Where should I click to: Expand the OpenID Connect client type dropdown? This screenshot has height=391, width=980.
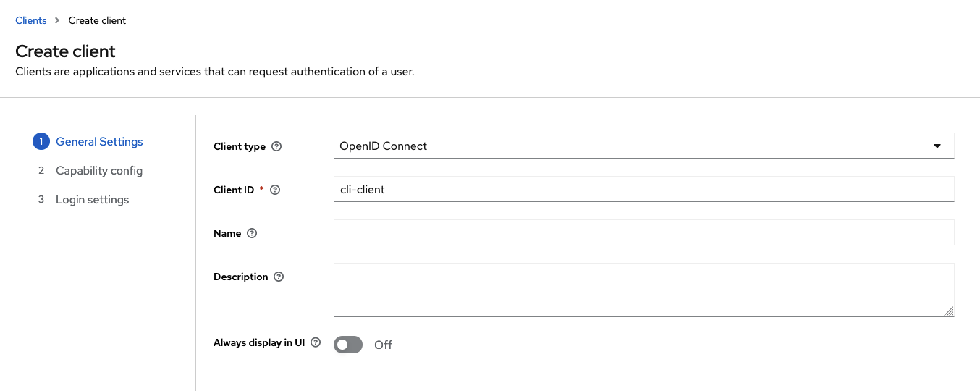point(643,146)
